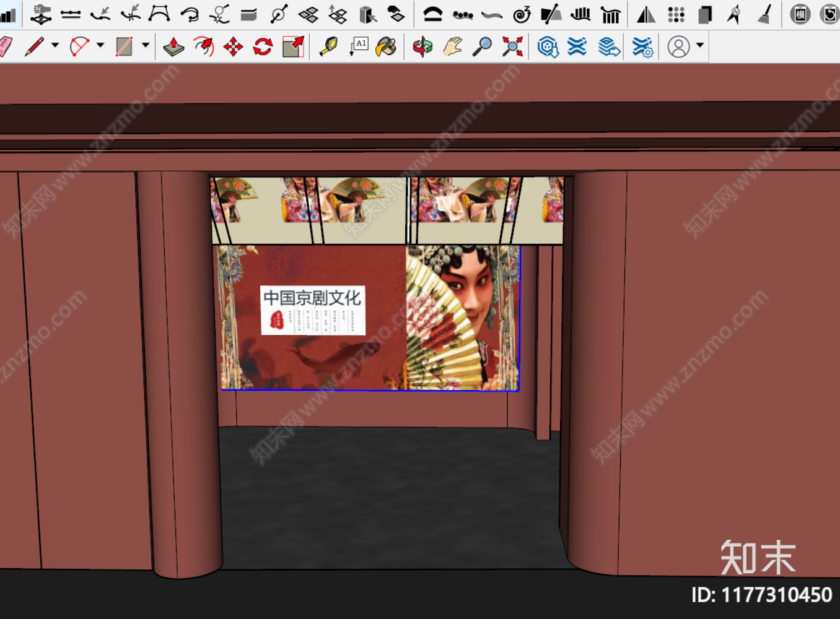Click the 中国京剧文化 title text panel
The image size is (840, 619).
tap(313, 310)
